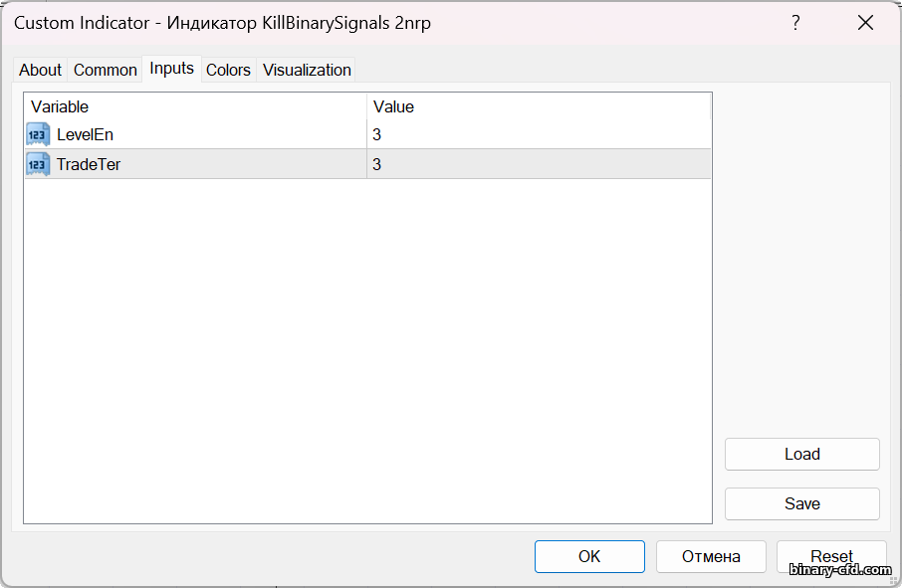Open the Visualization tab
902x588 pixels.
tap(307, 70)
